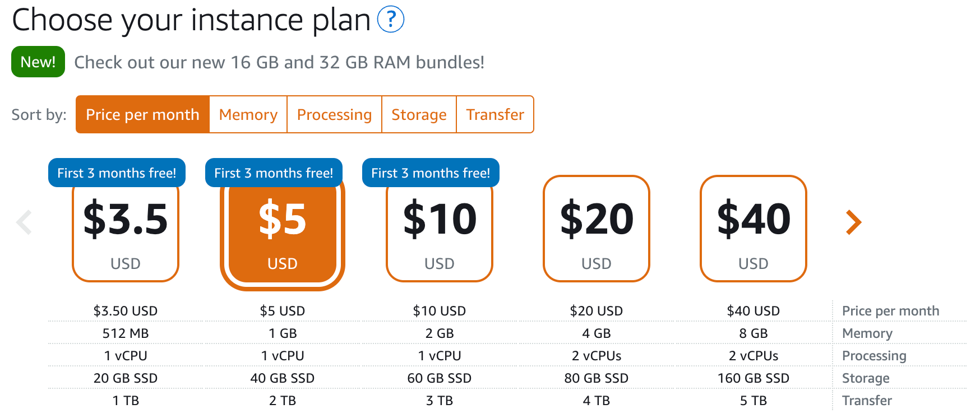
Task: Choose the $20 USD instance plan
Action: pos(597,229)
